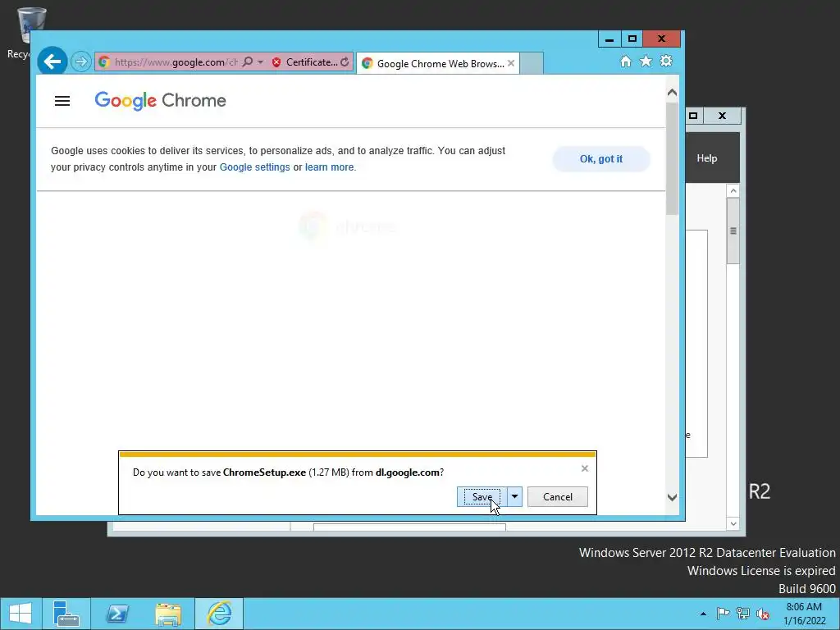
Task: Click the IE forward arrow button
Action: (x=81, y=62)
